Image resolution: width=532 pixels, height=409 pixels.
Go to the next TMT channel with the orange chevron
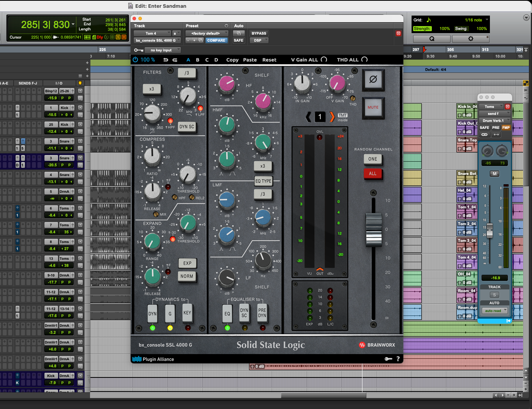coord(332,116)
